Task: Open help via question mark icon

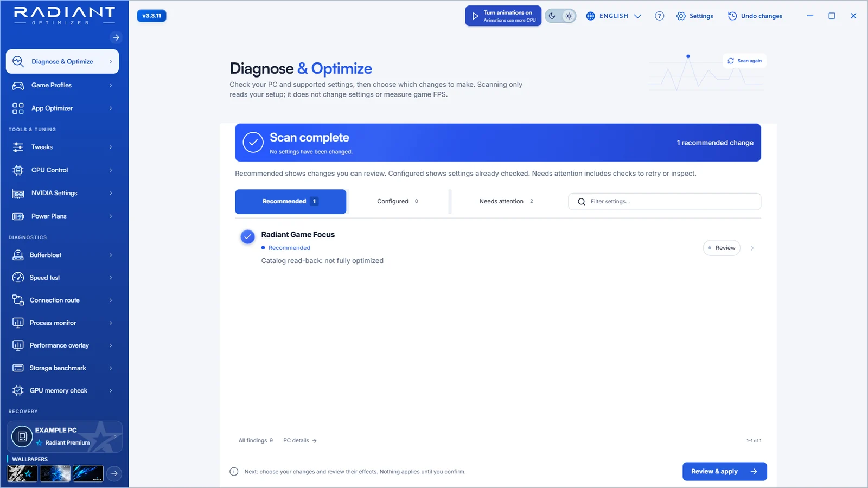Action: coord(659,16)
